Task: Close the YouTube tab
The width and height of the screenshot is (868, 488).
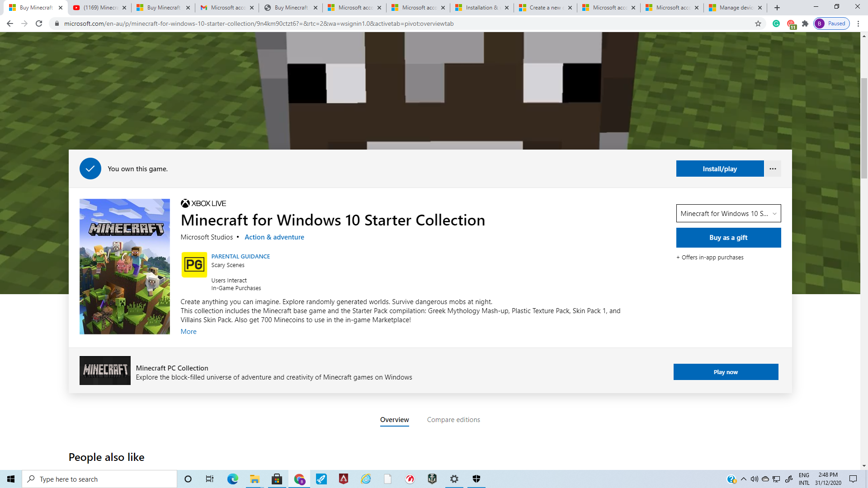Action: [x=124, y=8]
